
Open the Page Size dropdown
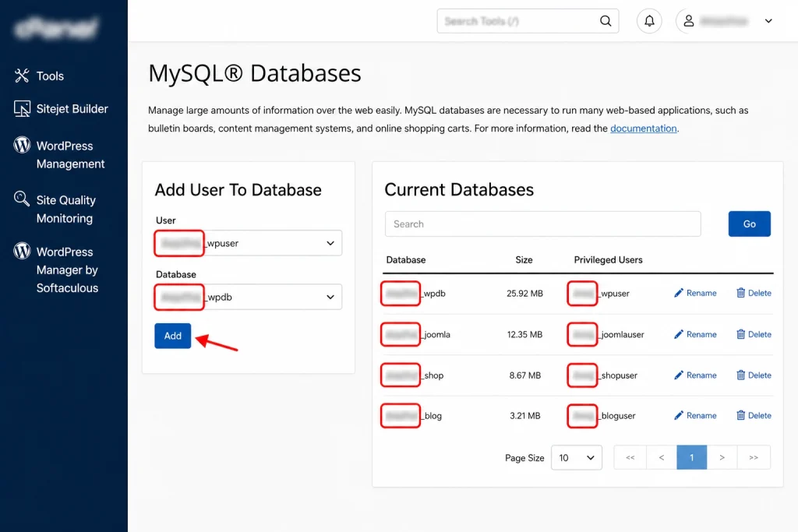tap(577, 458)
